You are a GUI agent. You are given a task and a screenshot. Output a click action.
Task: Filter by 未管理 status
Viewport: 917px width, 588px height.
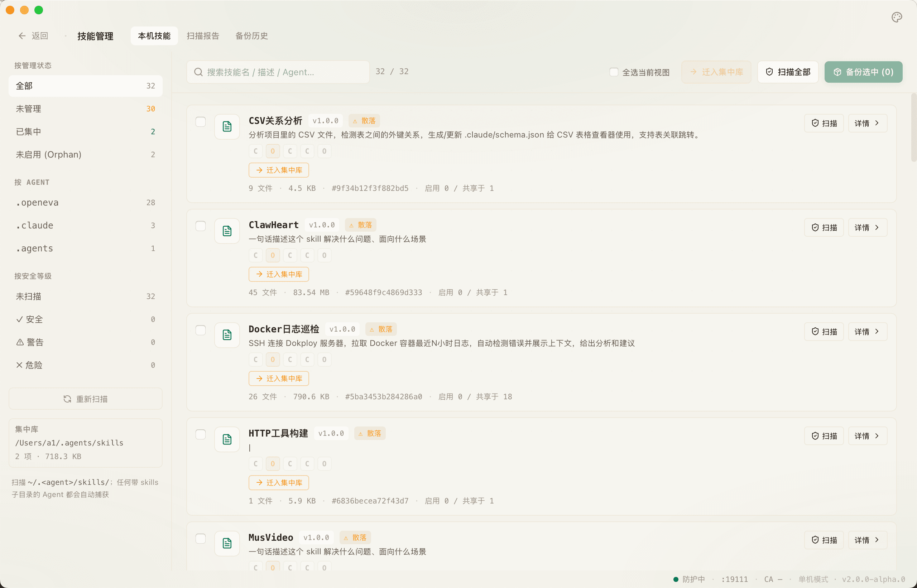coord(86,109)
